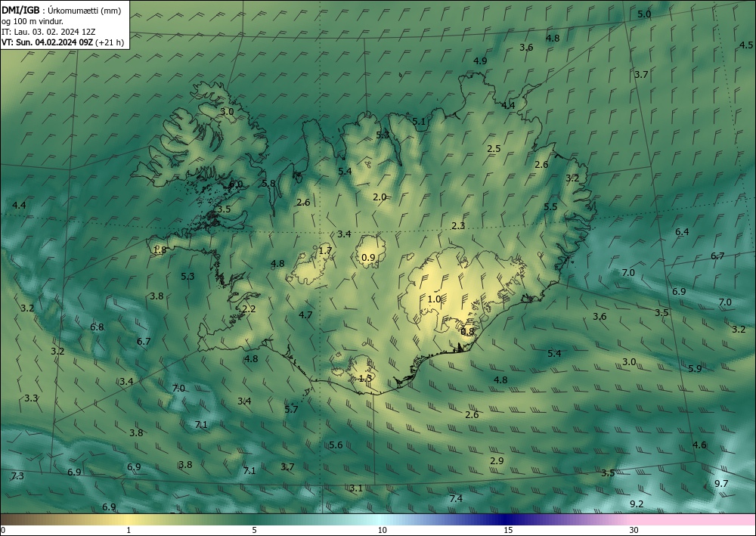Click the '0' label under the color scale
The height and width of the screenshot is (536, 756).
click(x=3, y=530)
